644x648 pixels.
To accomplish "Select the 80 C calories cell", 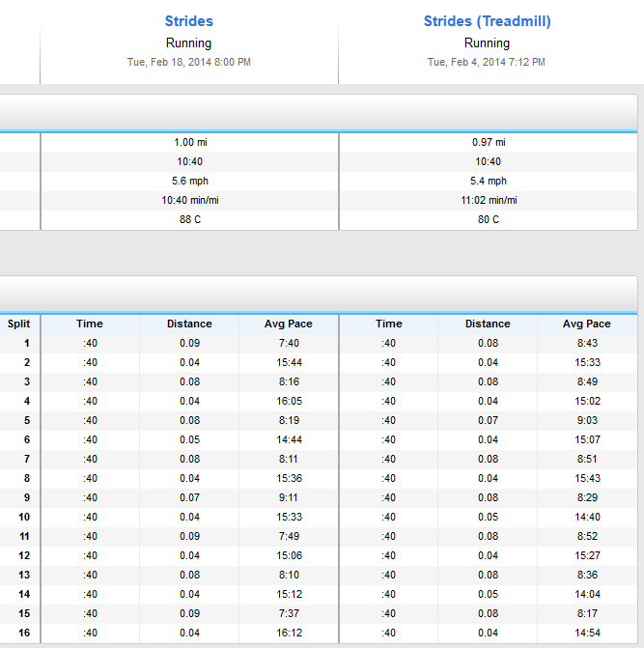I will (x=488, y=219).
